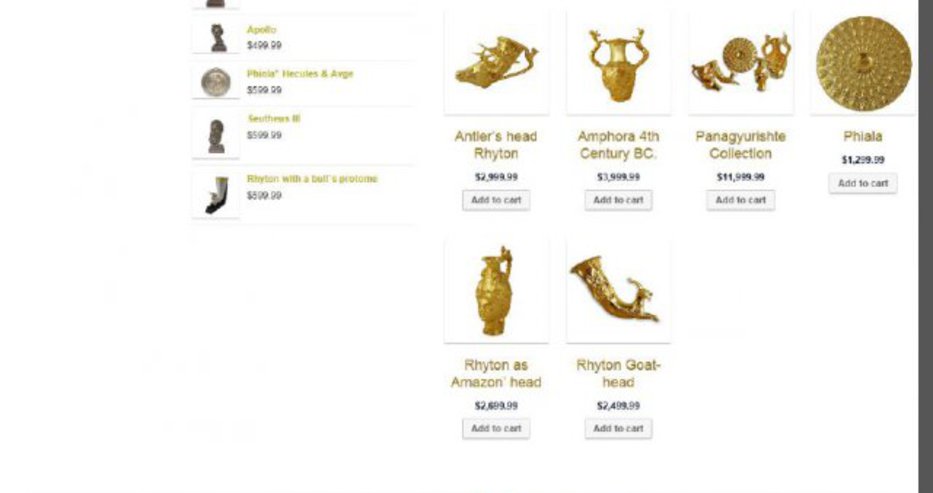Add Panagyurishte Collection to cart

tap(741, 200)
